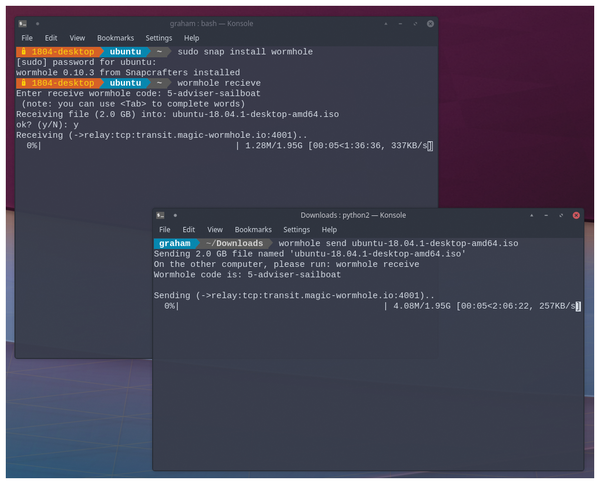Click '[sudo] password for ubuntu:' line
The image size is (600, 484).
pyautogui.click(x=86, y=62)
